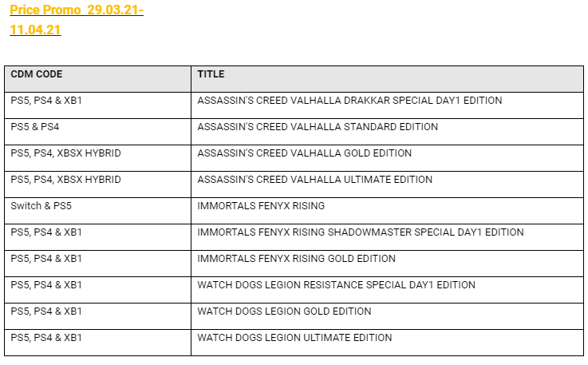Select the plain Immortals Fenyx Rising title cell

click(261, 206)
